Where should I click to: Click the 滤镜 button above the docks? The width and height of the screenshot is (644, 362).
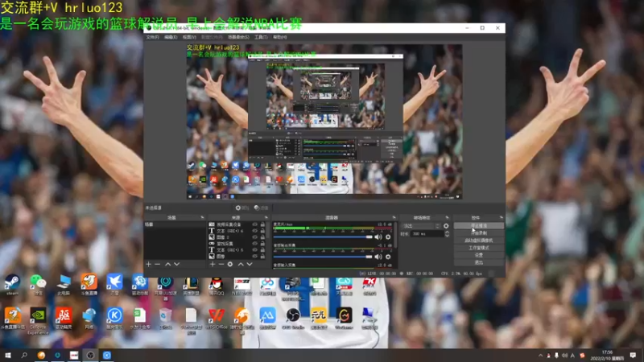(x=261, y=208)
